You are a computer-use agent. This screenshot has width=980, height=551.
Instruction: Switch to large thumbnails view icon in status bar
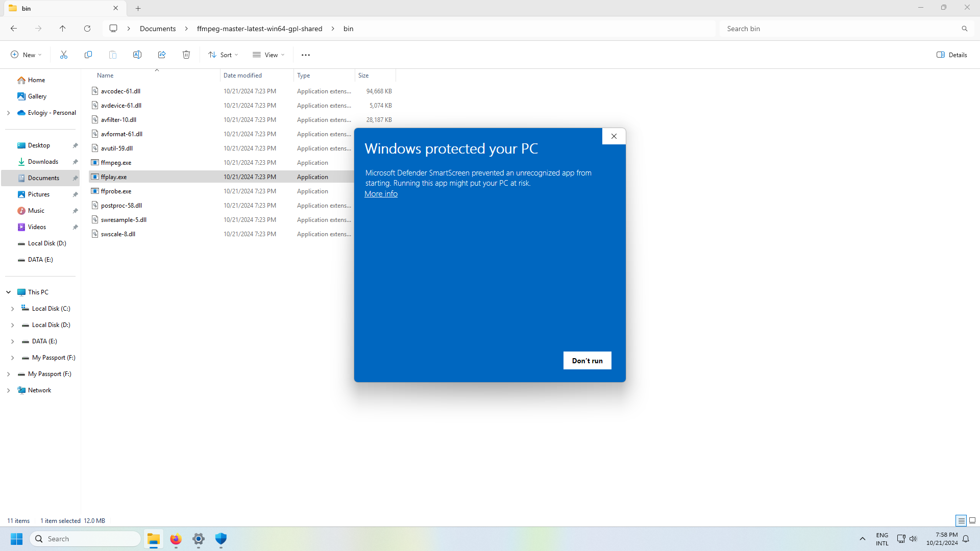pyautogui.click(x=972, y=520)
